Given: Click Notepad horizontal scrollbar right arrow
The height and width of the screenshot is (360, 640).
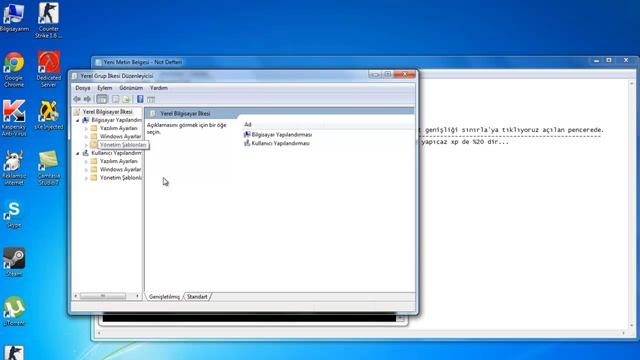Looking at the screenshot, I should click(x=623, y=333).
